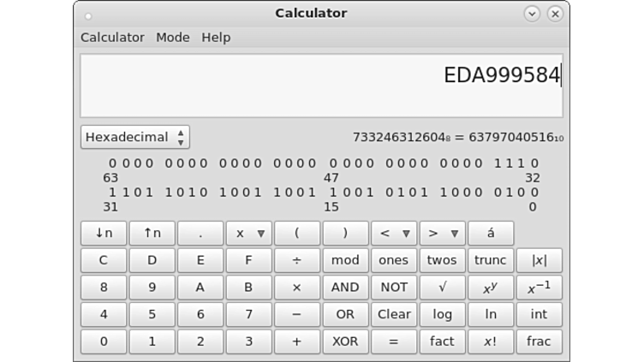This screenshot has width=644, height=362.
Task: Click the XOR button
Action: pos(345,341)
